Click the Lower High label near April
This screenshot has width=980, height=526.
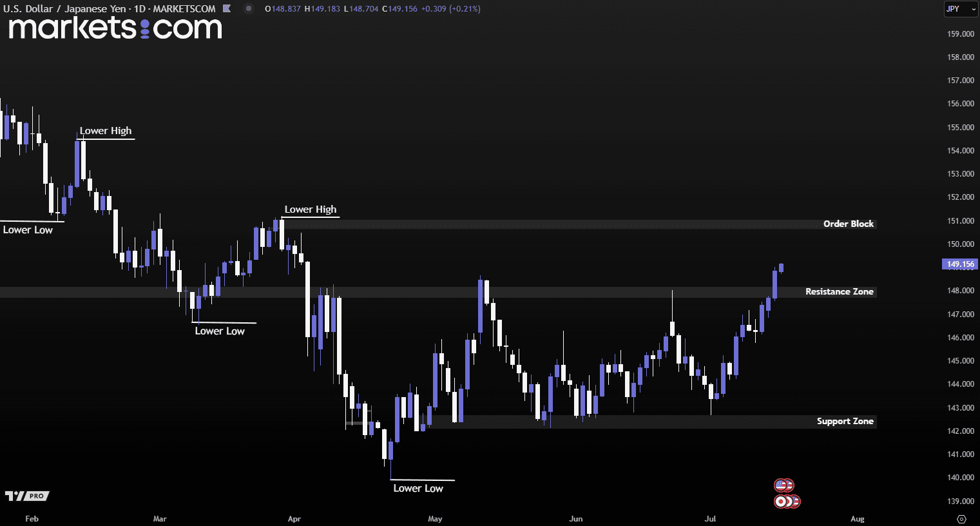(x=311, y=209)
